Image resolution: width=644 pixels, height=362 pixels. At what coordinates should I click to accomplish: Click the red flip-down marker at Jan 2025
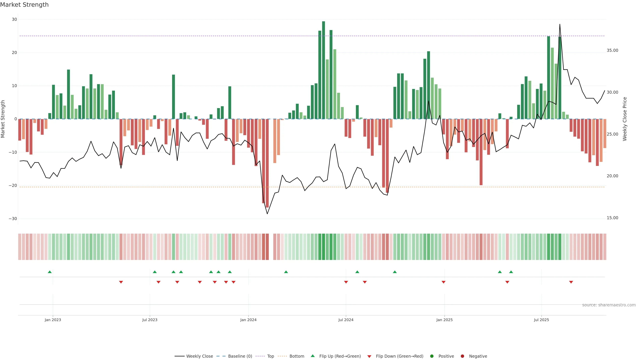443,282
